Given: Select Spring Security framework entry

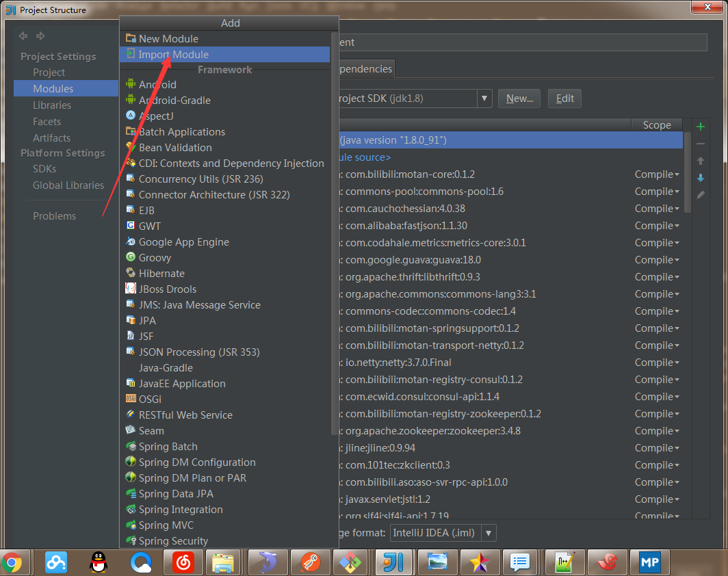Looking at the screenshot, I should 225,540.
